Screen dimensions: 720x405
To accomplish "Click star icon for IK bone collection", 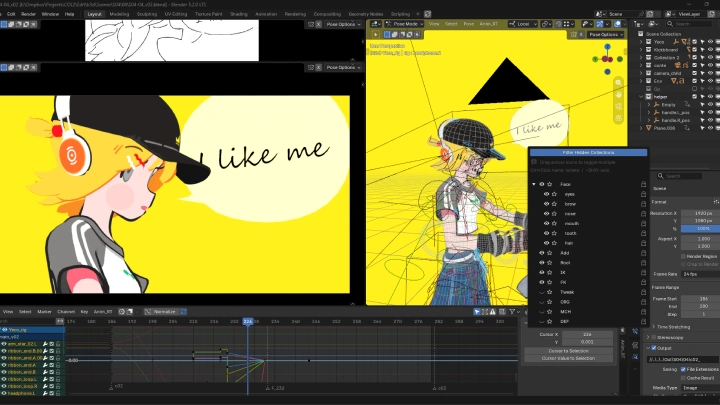I will coord(550,273).
